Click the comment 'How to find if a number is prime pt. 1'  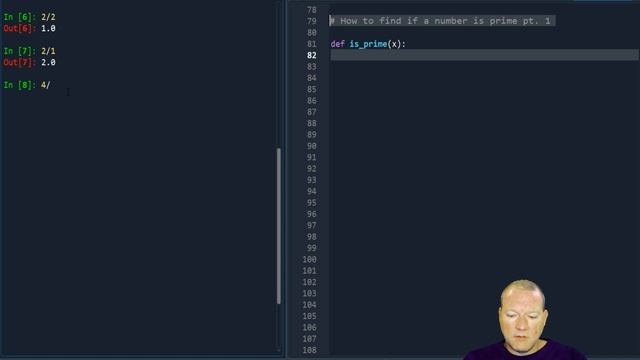tap(442, 21)
